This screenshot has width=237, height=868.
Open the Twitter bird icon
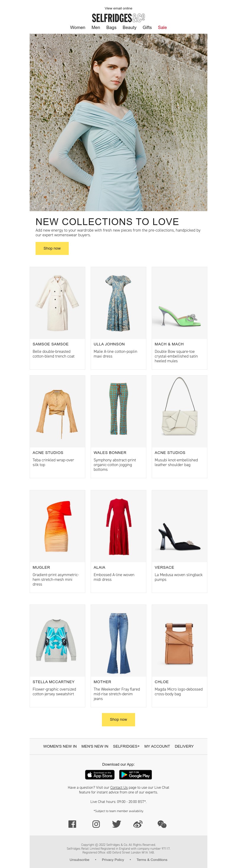pyautogui.click(x=116, y=824)
